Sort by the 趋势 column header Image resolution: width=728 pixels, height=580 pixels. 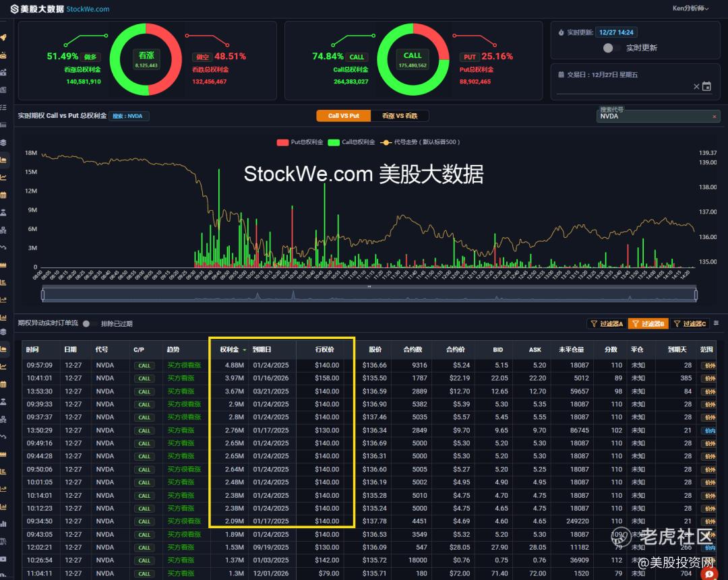coord(173,350)
